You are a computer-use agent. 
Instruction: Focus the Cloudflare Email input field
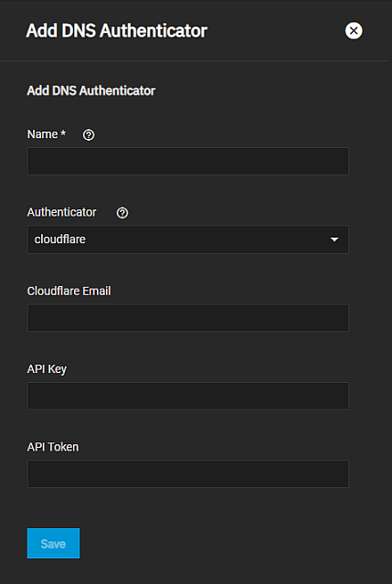point(188,318)
